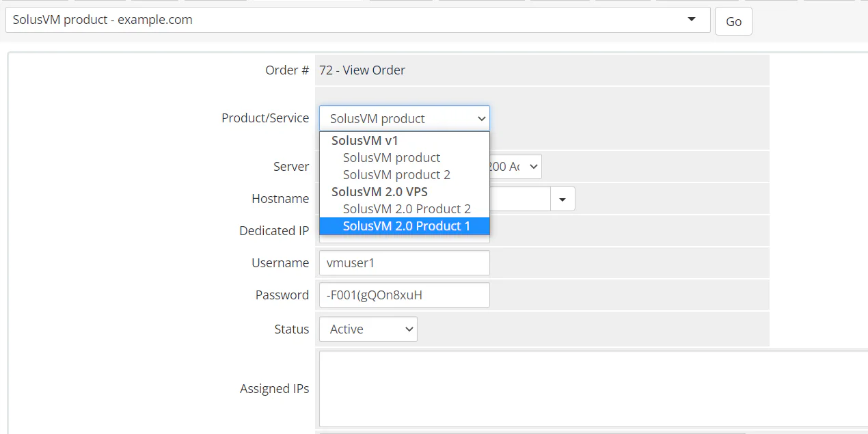Open the 'SolusVM product - example.com' selector
868x434 pixels.
tap(342, 19)
